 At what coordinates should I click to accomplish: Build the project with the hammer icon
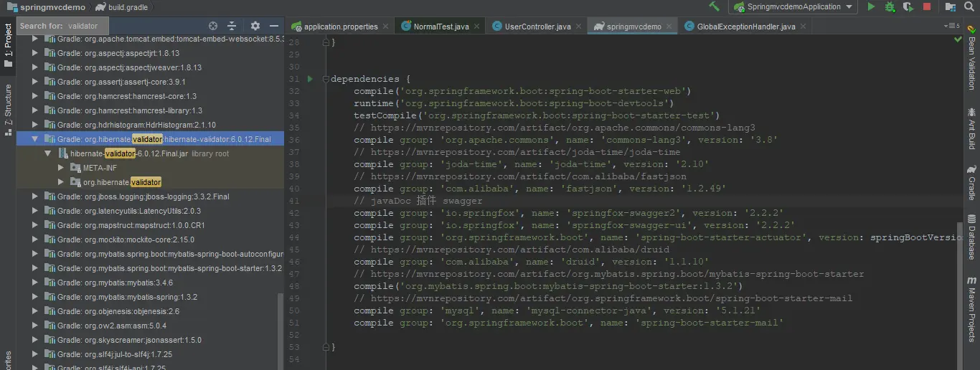714,6
